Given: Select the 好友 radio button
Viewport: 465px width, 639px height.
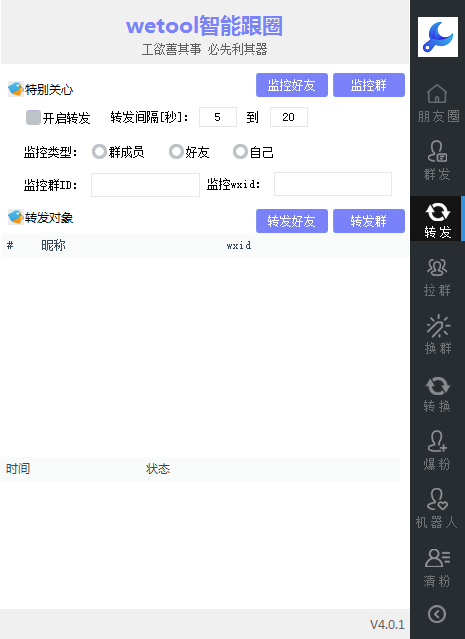Looking at the screenshot, I should (176, 152).
